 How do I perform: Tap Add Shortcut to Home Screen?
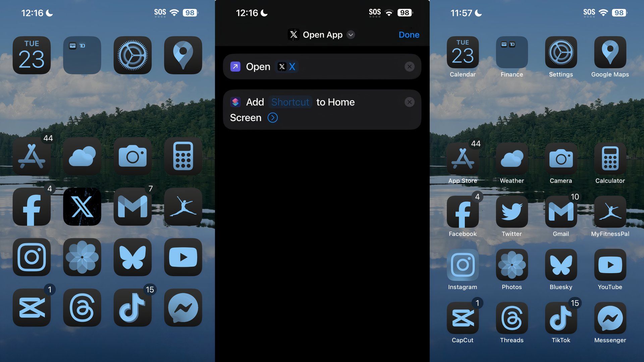[x=322, y=109]
